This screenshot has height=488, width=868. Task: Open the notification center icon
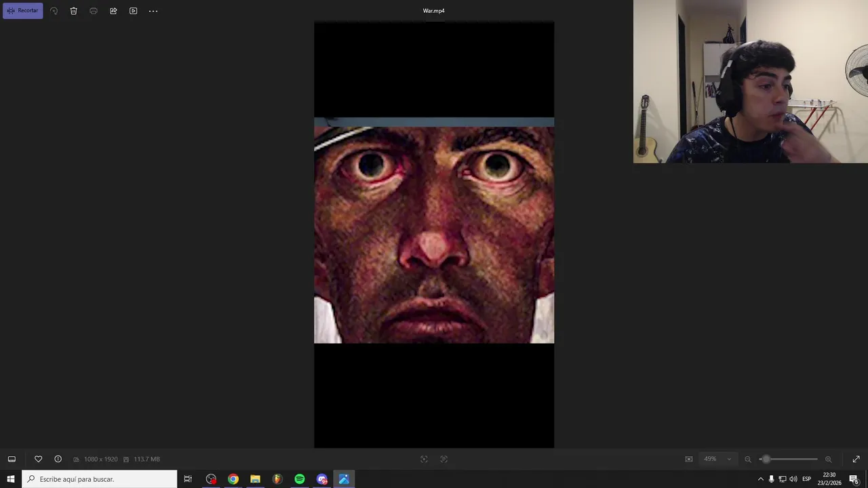click(x=854, y=479)
